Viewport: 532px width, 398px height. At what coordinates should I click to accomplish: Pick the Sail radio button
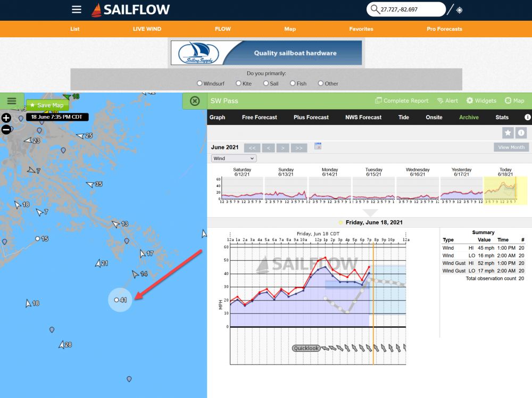265,83
